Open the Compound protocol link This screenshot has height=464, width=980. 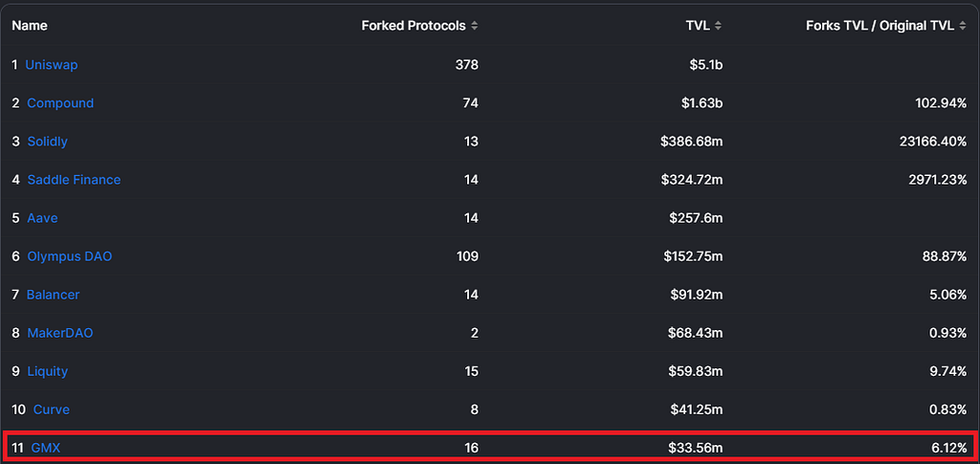click(x=60, y=103)
